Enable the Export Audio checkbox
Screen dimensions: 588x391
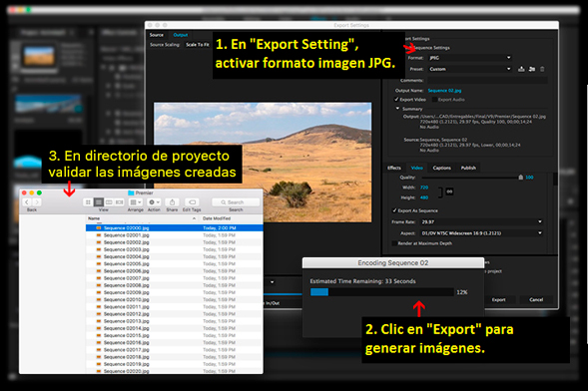tap(434, 100)
